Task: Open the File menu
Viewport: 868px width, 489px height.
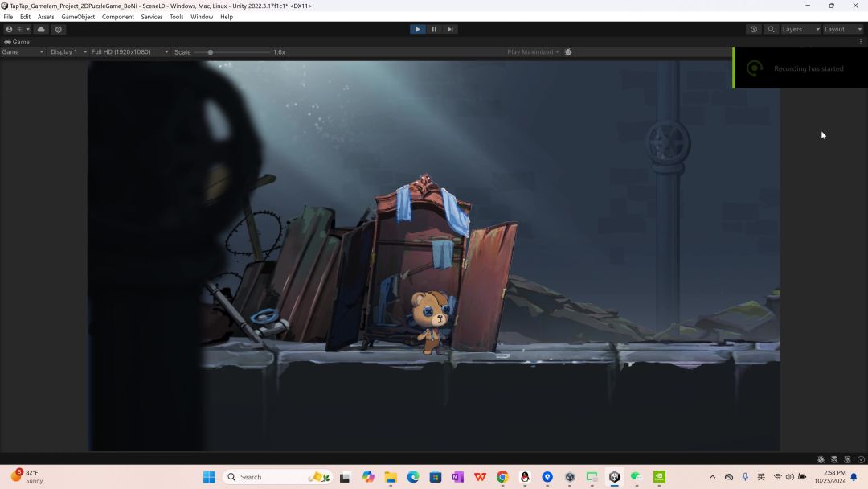Action: 8,17
